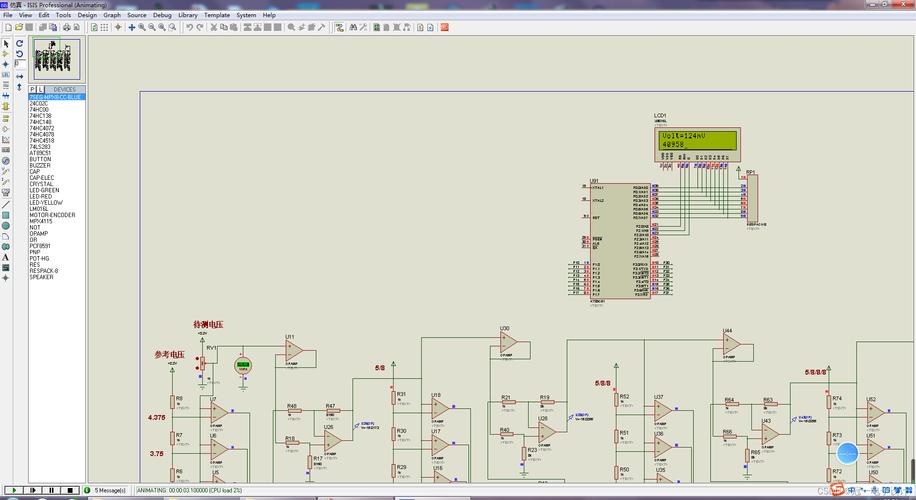916x500 pixels.
Task: Click the 'L' library manage button
Action: click(40, 89)
